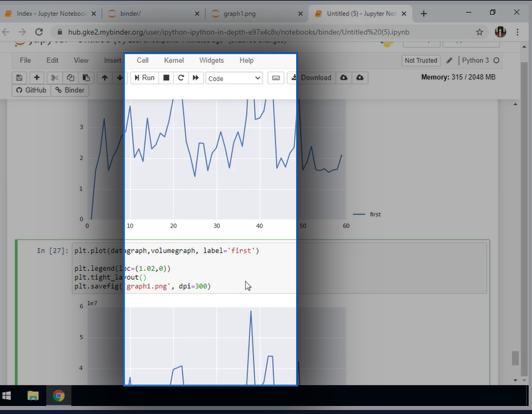Click the Download button in notebook toolbar

[x=311, y=78]
